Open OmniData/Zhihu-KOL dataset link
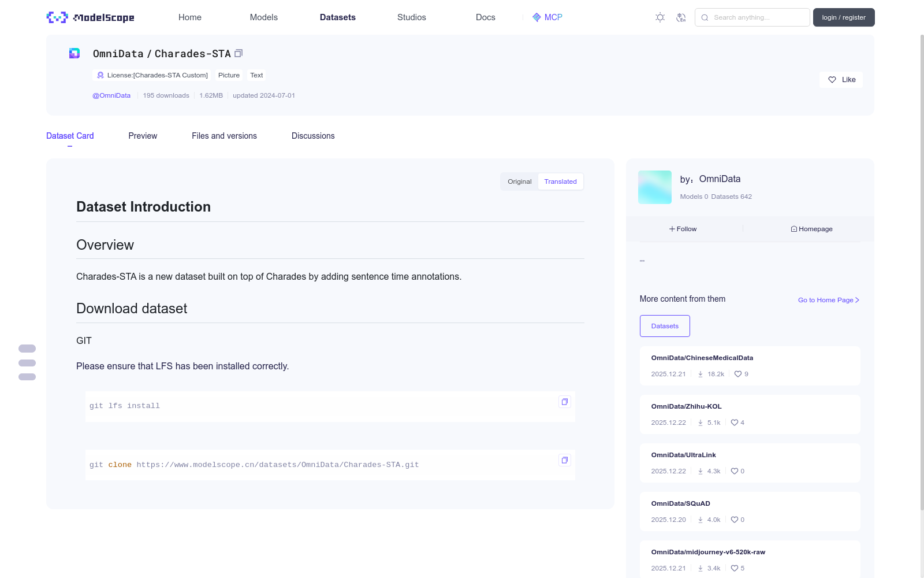The width and height of the screenshot is (924, 578). point(687,406)
